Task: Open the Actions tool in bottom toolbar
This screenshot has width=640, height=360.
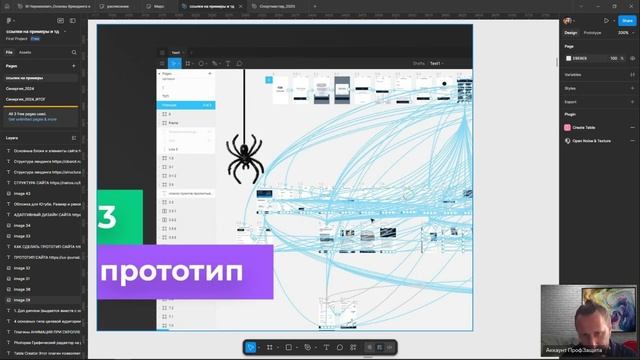Action: pos(353,347)
